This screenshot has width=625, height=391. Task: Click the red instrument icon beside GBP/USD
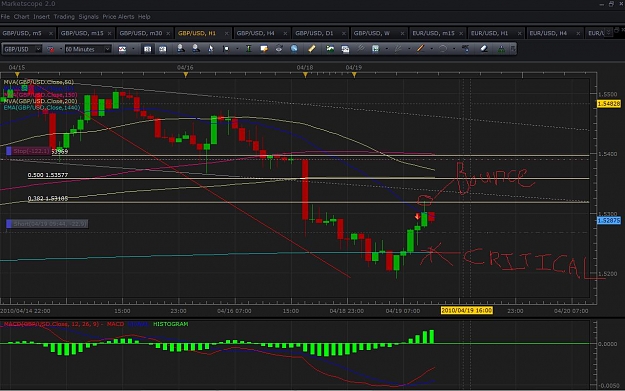point(51,49)
